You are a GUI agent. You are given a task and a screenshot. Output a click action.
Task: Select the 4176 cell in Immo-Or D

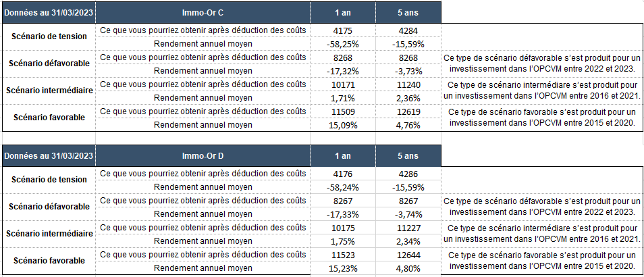pyautogui.click(x=342, y=174)
